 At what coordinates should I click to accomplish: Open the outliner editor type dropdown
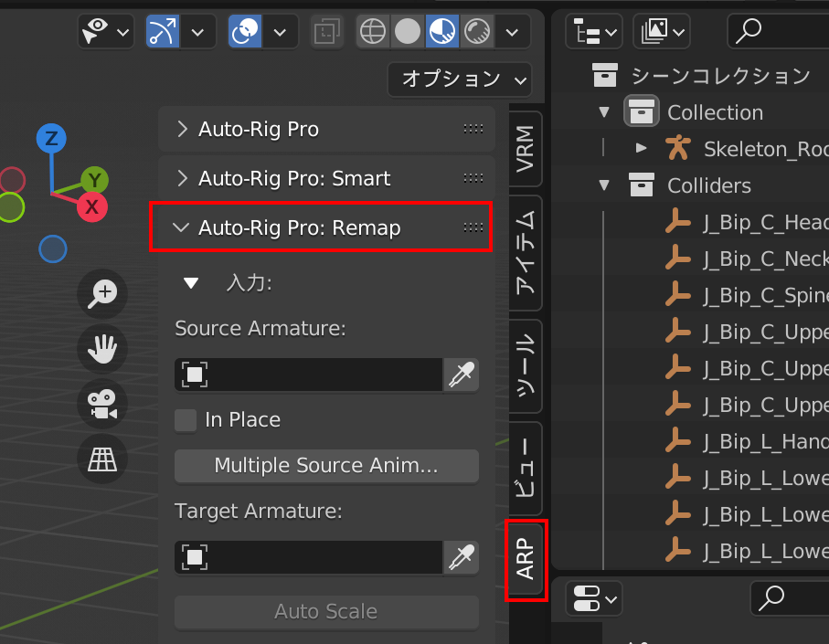pos(594,32)
